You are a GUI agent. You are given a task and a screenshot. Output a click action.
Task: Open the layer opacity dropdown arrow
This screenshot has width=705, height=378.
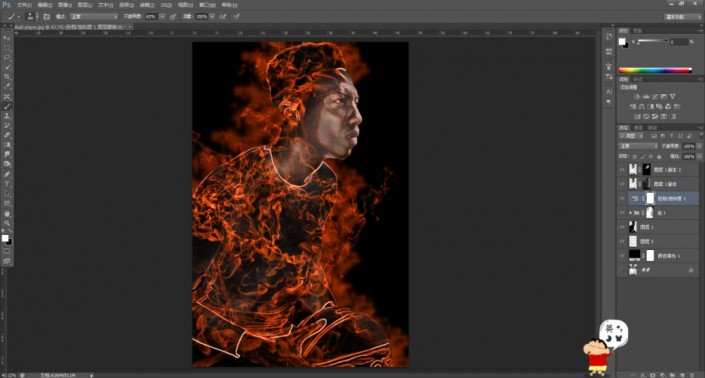pyautogui.click(x=699, y=146)
